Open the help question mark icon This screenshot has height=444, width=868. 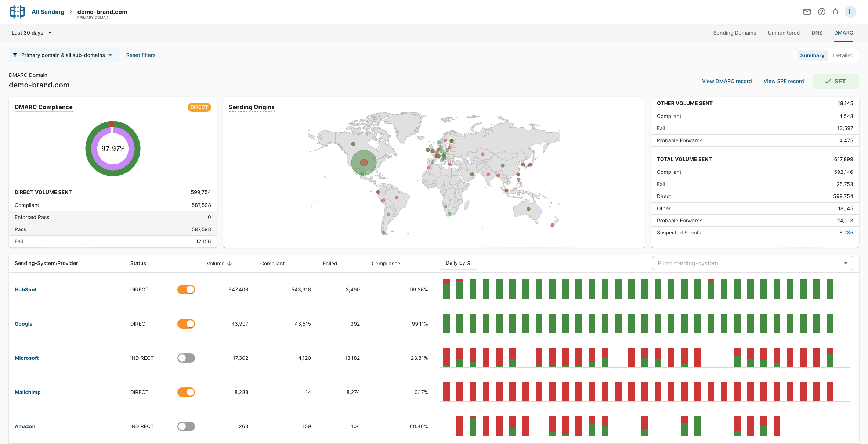point(821,12)
